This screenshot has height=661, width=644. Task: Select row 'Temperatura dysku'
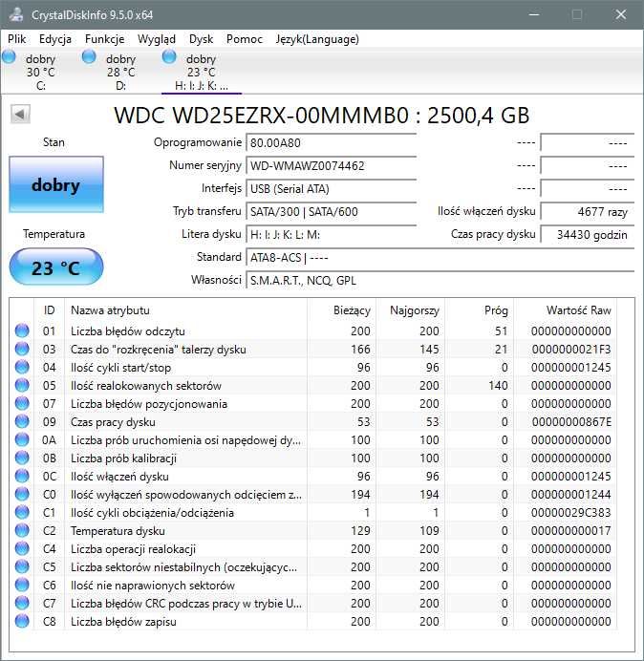(x=313, y=531)
